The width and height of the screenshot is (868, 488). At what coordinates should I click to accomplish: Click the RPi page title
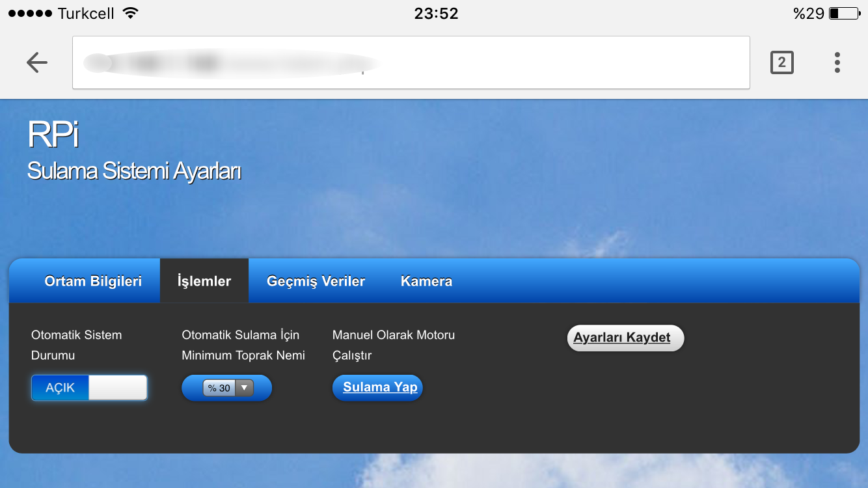[53, 135]
